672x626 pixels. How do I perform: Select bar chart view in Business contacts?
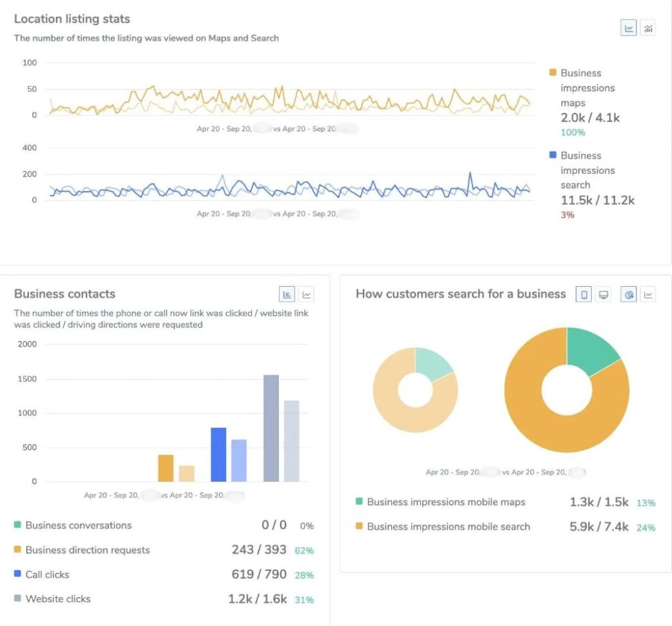click(287, 295)
